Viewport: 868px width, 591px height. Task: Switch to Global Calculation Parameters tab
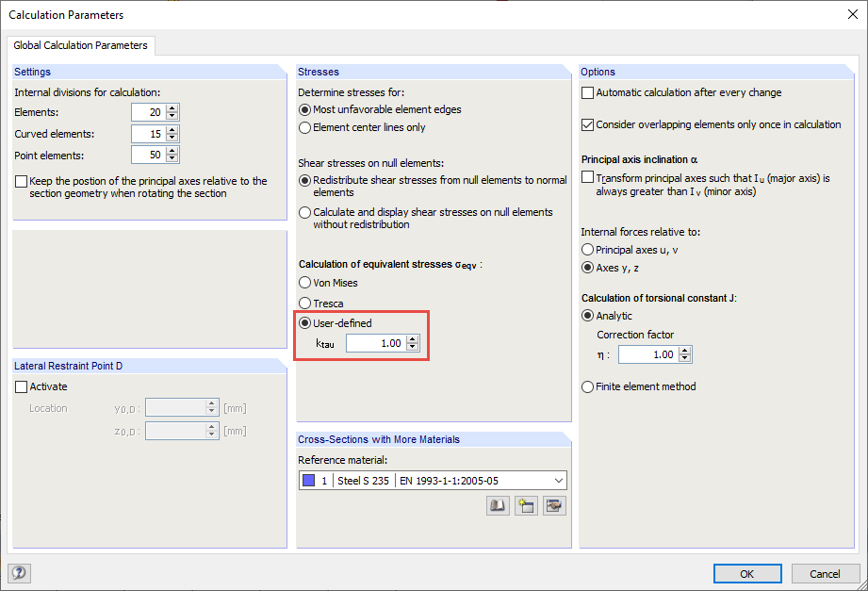click(81, 45)
